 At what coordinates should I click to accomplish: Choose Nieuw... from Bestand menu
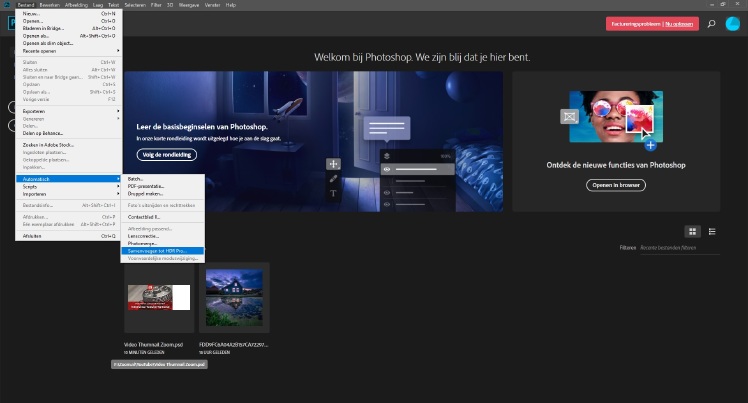click(69, 14)
